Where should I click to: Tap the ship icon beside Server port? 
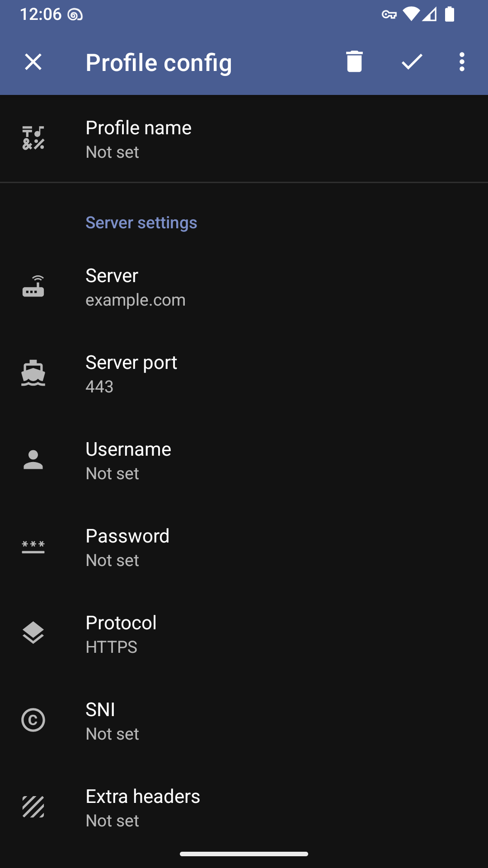click(33, 373)
